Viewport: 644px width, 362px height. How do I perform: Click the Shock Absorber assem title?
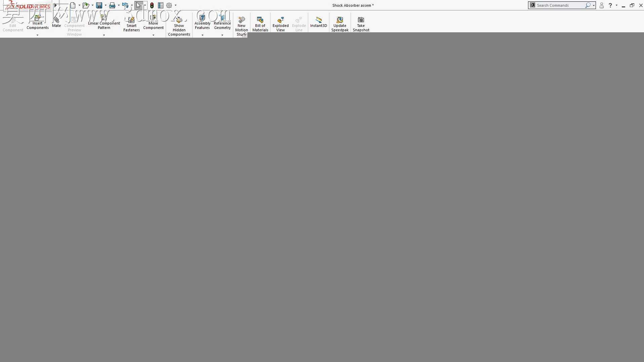pyautogui.click(x=353, y=5)
